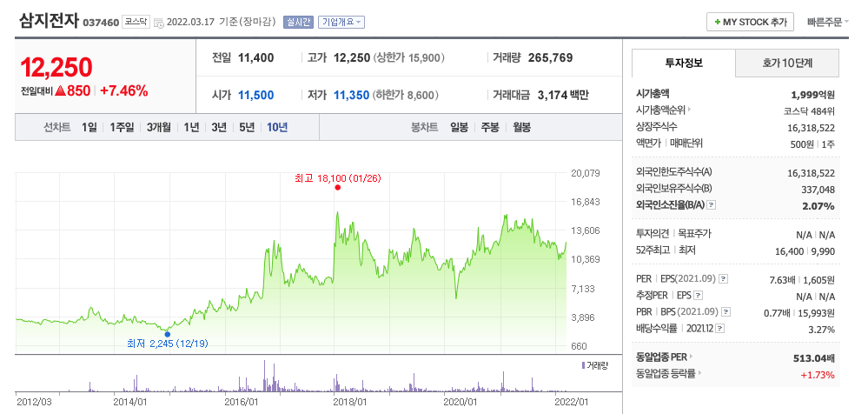The height and width of the screenshot is (414, 868).
Task: Click the 코스닥 484위 ranking value
Action: point(809,110)
